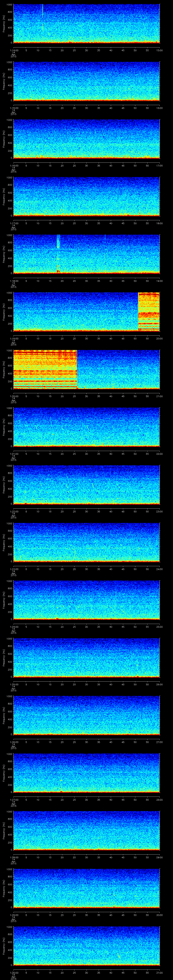The image size is (173, 980).
Task: Click the 21:00 end label of the 1:20:00 spectrogram
Action: (x=160, y=396)
